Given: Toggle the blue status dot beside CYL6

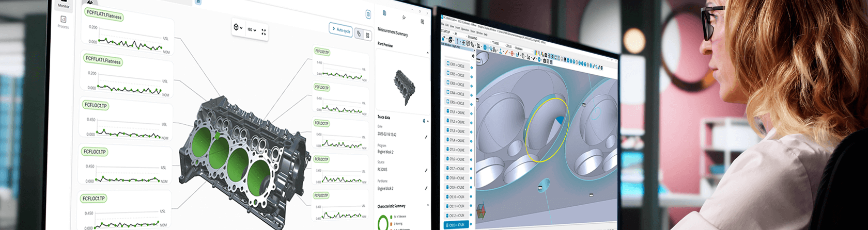Looking at the screenshot, I should click(472, 160).
